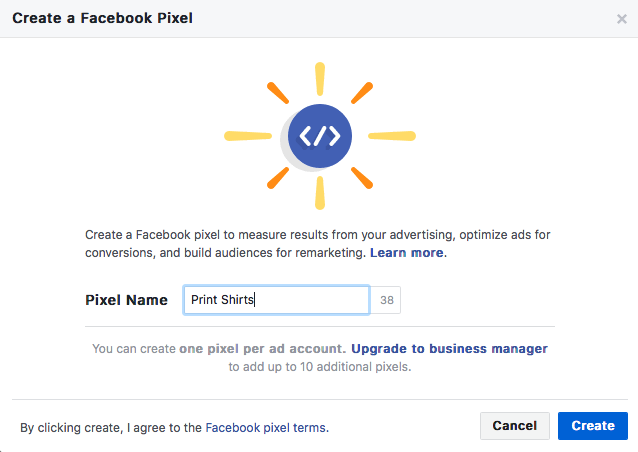This screenshot has width=638, height=452.
Task: Open the Upgrade to business manager link
Action: pos(449,349)
